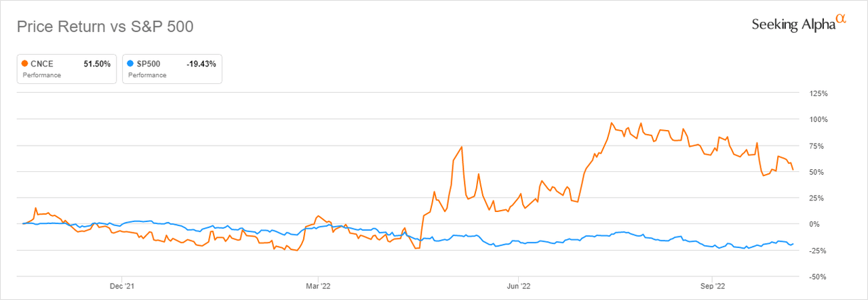868x300 pixels.
Task: Toggle the CNCE performance legend box
Action: [67, 68]
